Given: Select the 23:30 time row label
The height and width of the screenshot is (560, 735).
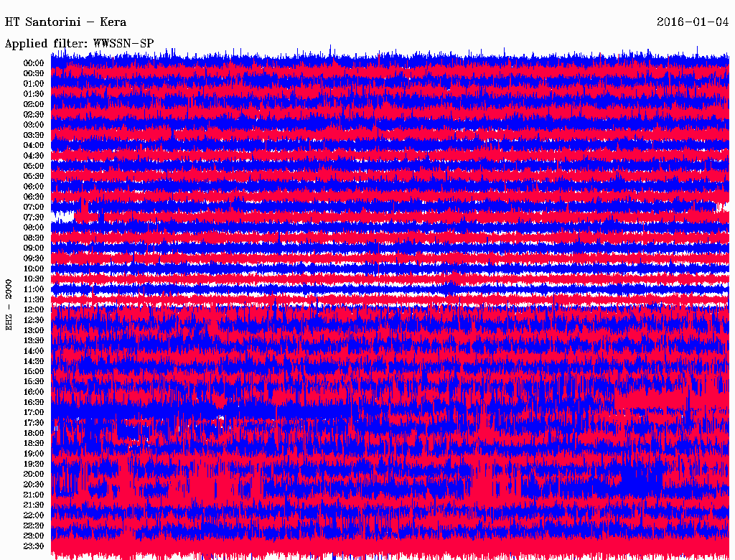Looking at the screenshot, I should 34,546.
